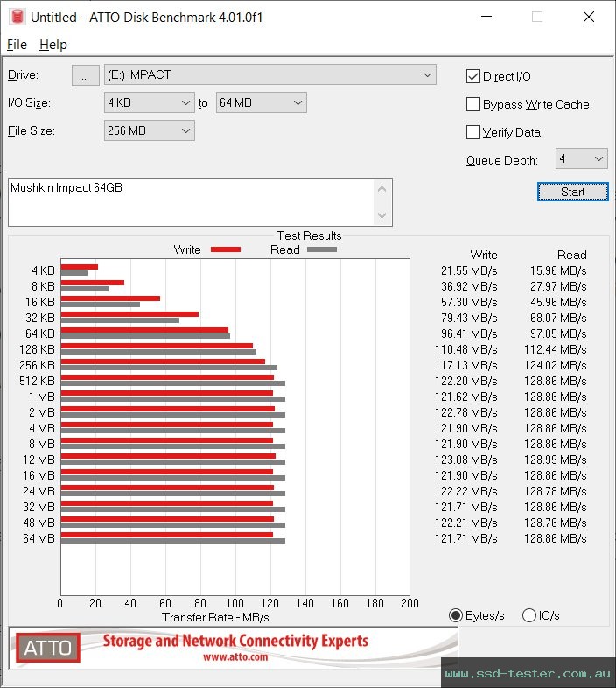Click the drive browse (...) button
The height and width of the screenshot is (688, 616).
[85, 75]
